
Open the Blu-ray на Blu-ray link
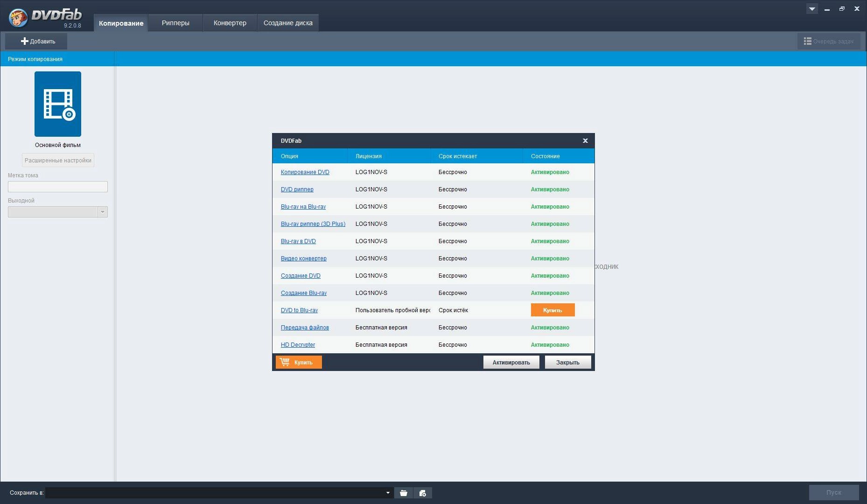click(303, 207)
